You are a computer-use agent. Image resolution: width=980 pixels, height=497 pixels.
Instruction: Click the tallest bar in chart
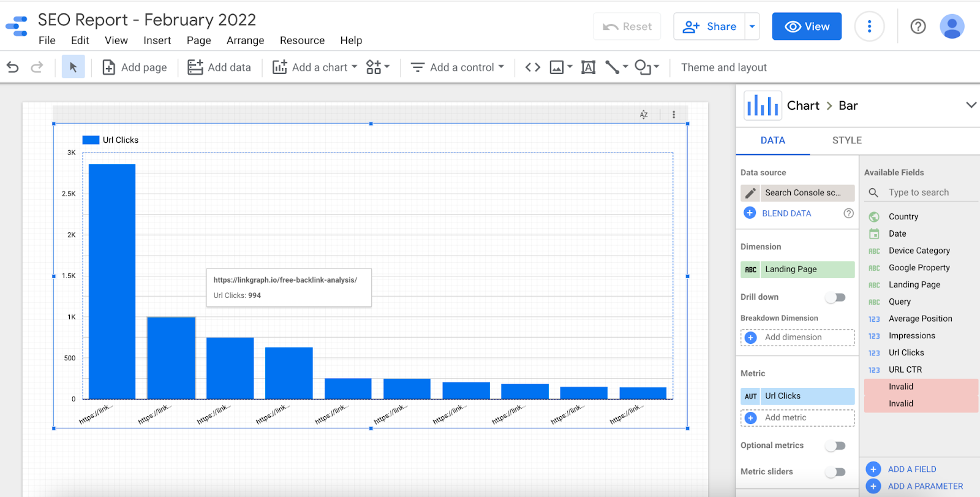[112, 282]
